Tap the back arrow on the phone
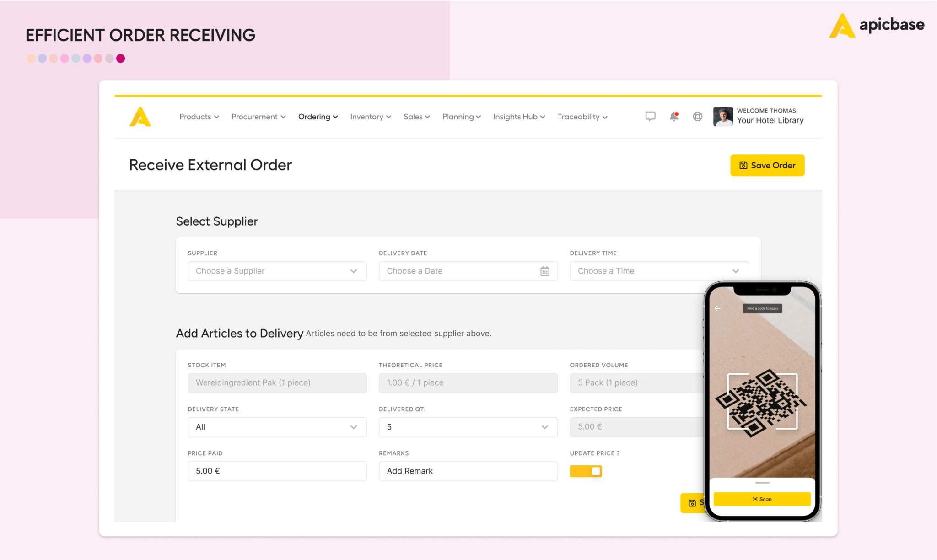 pyautogui.click(x=717, y=308)
